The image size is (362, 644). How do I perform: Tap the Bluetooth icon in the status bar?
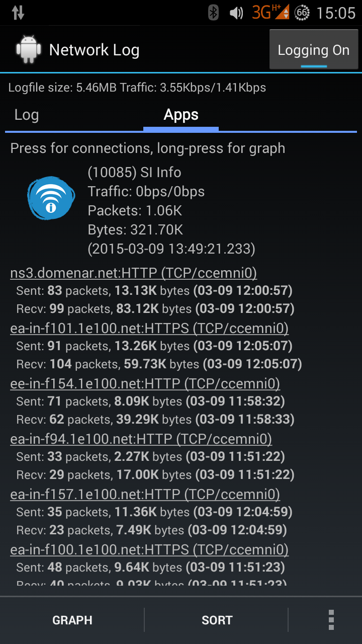(213, 13)
